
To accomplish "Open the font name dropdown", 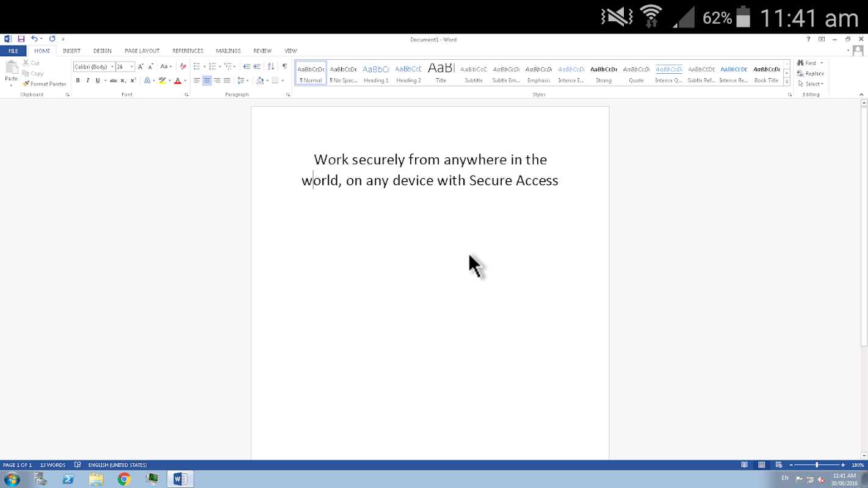I will 112,66.
